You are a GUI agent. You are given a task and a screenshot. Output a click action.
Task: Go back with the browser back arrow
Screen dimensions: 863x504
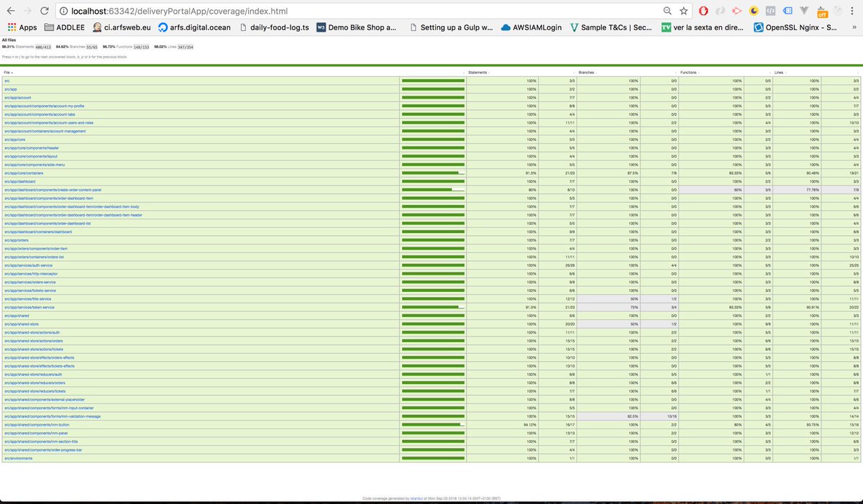pos(11,10)
